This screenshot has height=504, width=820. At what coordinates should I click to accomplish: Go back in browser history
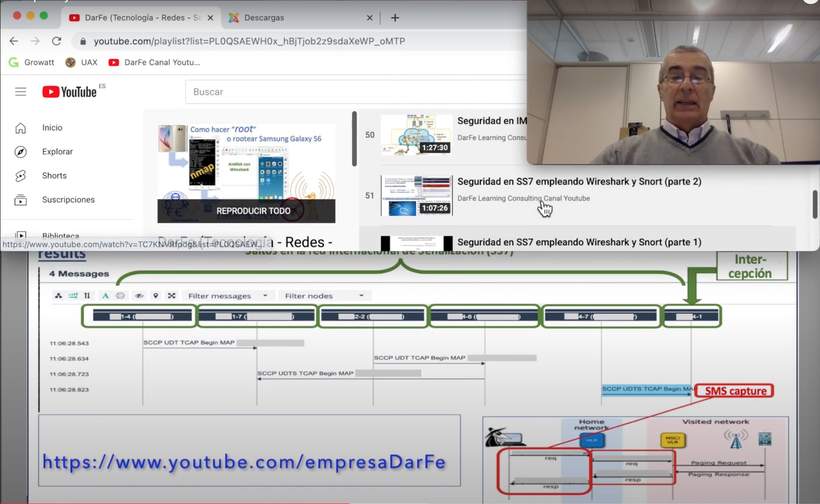13,41
